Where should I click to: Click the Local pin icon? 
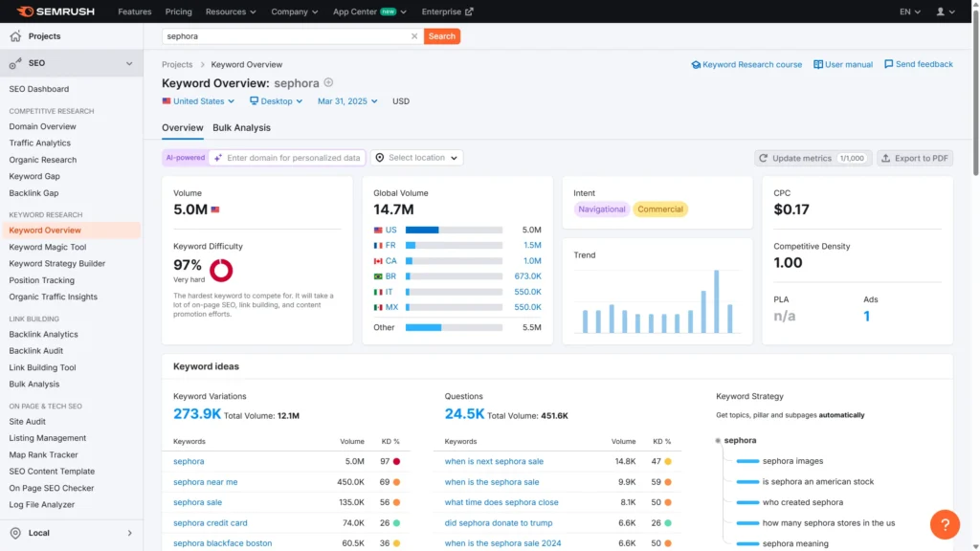(x=15, y=533)
